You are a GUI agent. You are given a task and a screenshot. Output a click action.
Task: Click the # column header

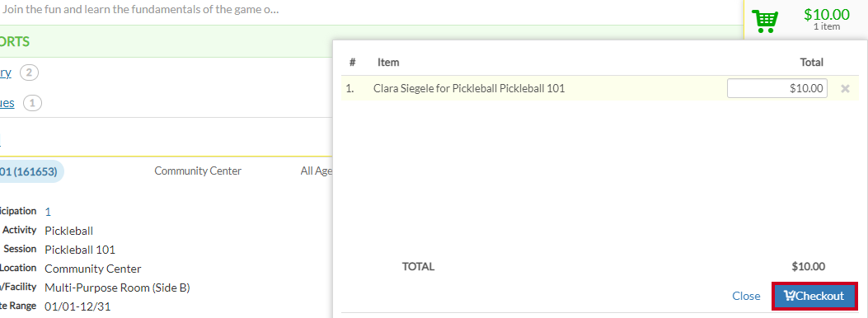point(352,63)
